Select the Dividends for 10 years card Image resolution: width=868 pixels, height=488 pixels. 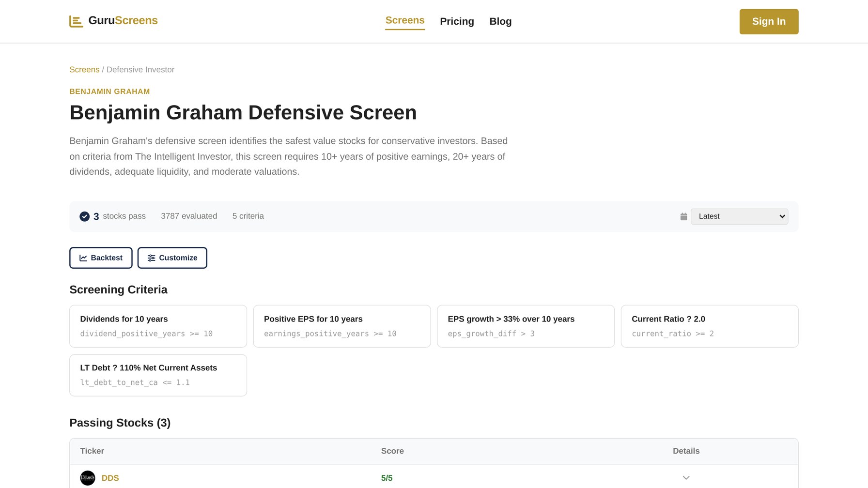pyautogui.click(x=158, y=326)
